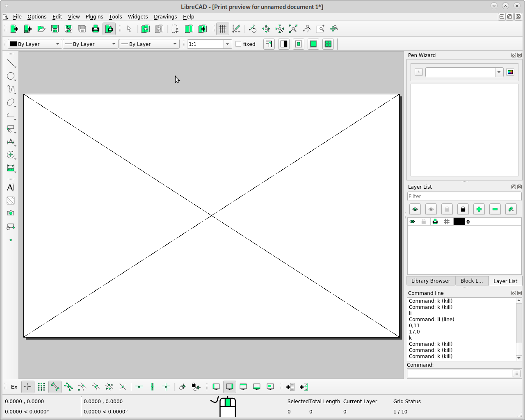Click the Print Preview toolbar icon

pos(109,29)
